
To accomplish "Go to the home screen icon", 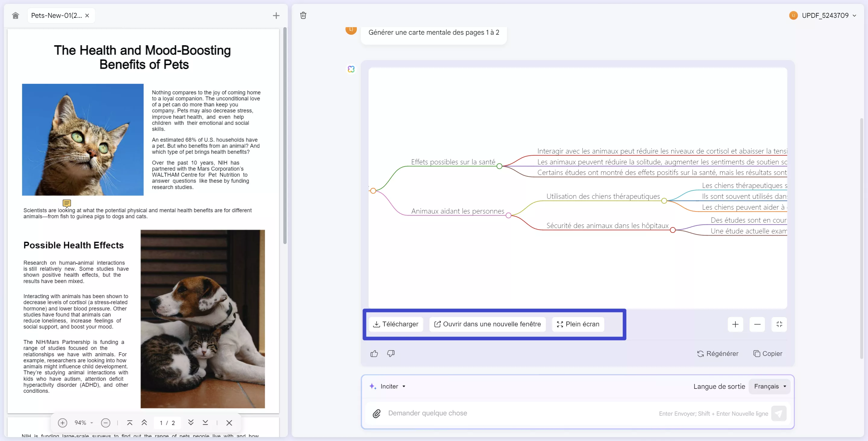I will point(15,15).
